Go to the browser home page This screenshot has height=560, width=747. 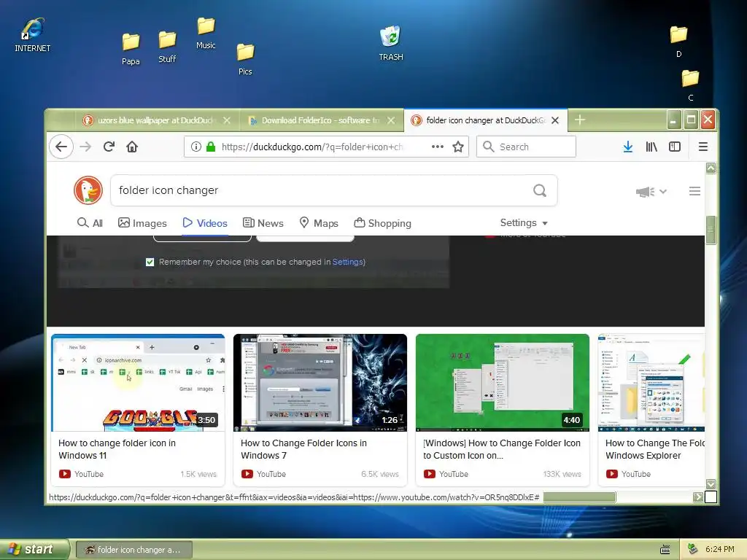tap(132, 147)
